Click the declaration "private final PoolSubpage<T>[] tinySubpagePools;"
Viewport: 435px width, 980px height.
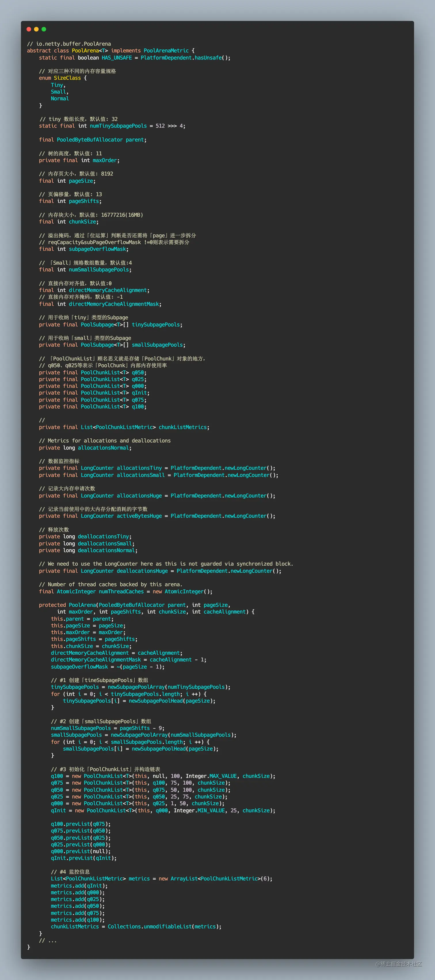coord(111,324)
